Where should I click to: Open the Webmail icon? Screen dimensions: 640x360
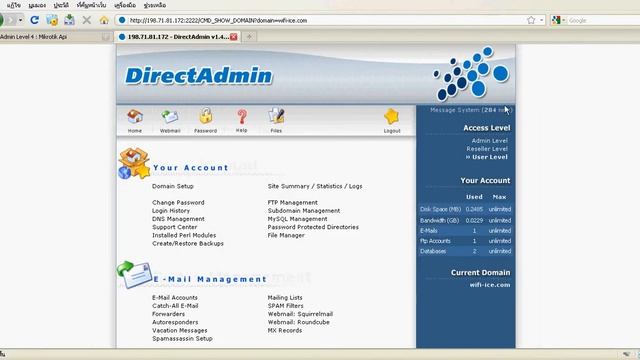click(170, 117)
